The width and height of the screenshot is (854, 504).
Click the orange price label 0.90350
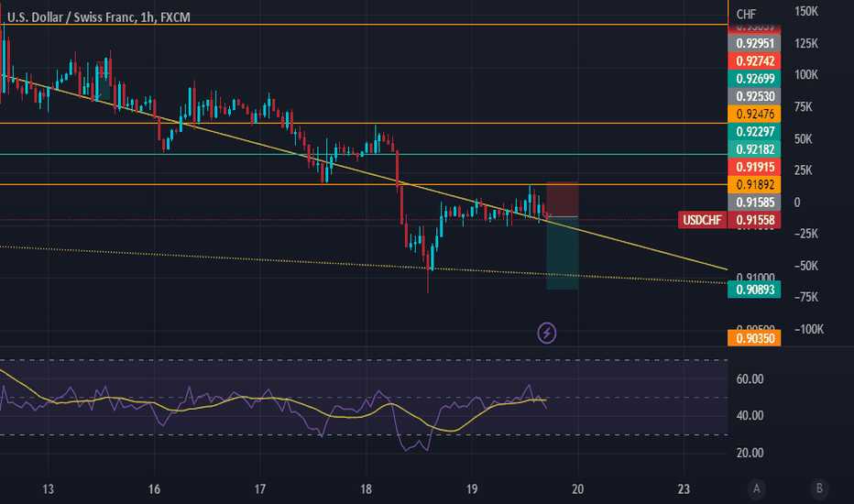point(754,338)
